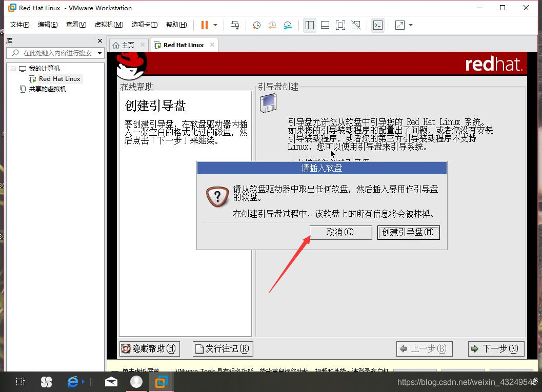The height and width of the screenshot is (392, 542).
Task: Open the library search filter dropdown
Action: [100, 53]
